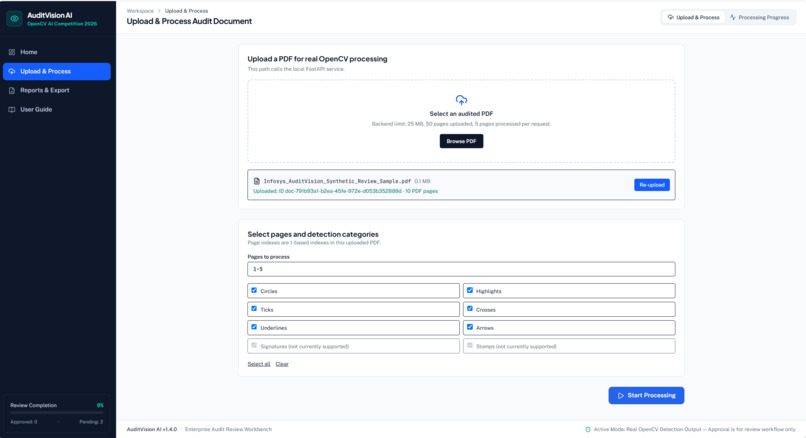Click the Upload & Process breadcrumb
Image resolution: width=806 pixels, height=438 pixels.
tap(187, 11)
